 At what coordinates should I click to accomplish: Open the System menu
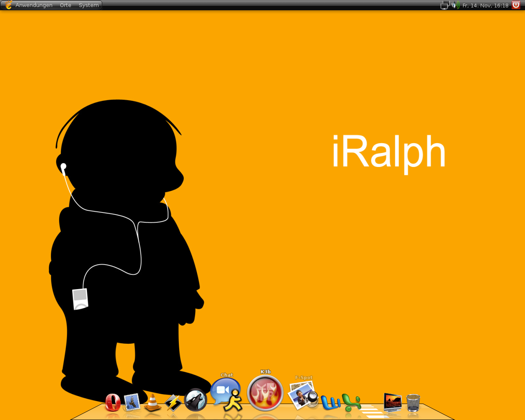[89, 5]
